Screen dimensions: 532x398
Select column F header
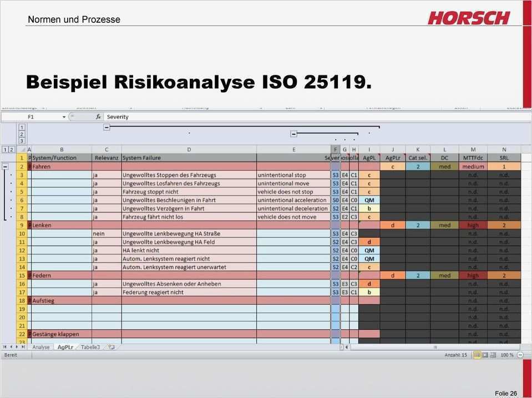[x=335, y=150]
